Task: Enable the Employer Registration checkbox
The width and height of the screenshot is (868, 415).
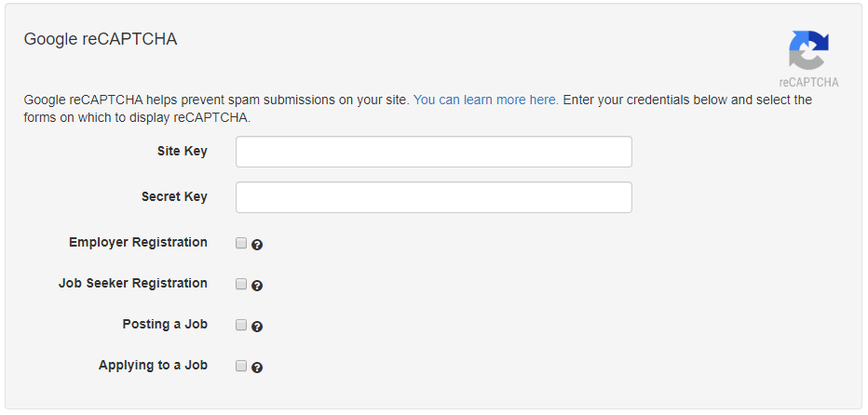Action: [x=241, y=243]
